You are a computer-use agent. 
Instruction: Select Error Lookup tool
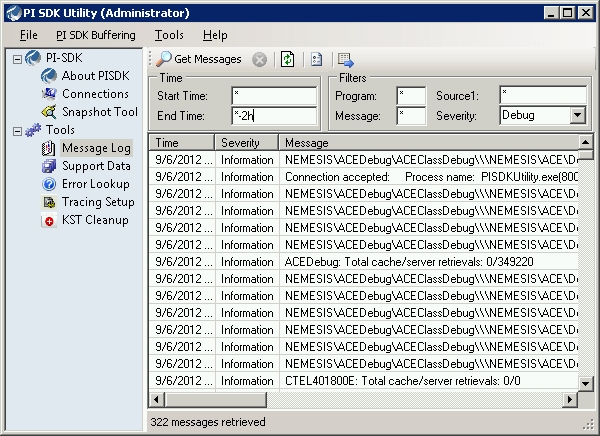tap(95, 184)
